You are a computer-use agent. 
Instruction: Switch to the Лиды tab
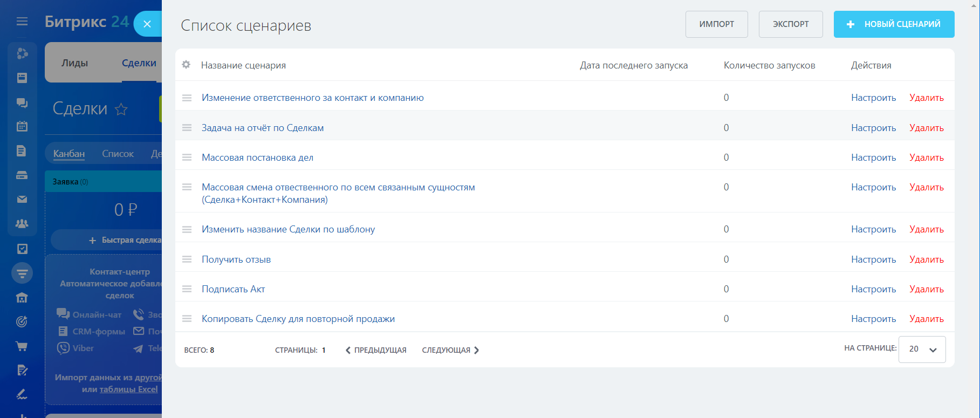74,63
